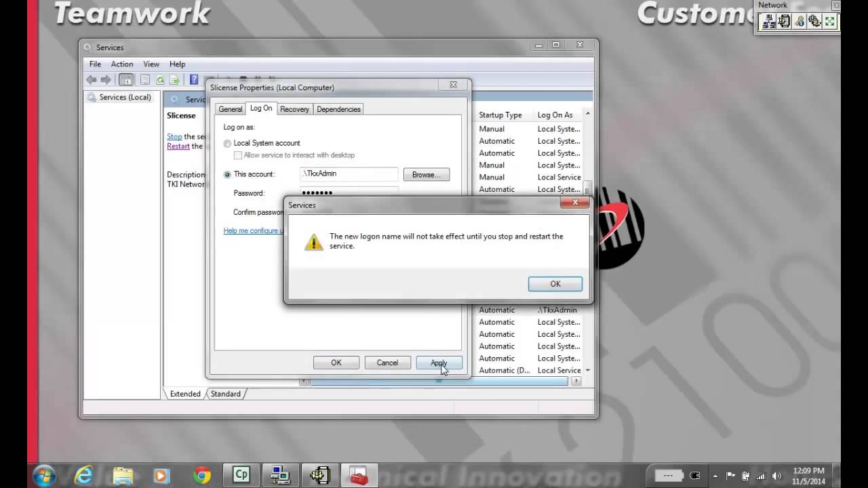Click the 'Automatic (D...' startup type cell
The image size is (868, 488).
click(505, 370)
